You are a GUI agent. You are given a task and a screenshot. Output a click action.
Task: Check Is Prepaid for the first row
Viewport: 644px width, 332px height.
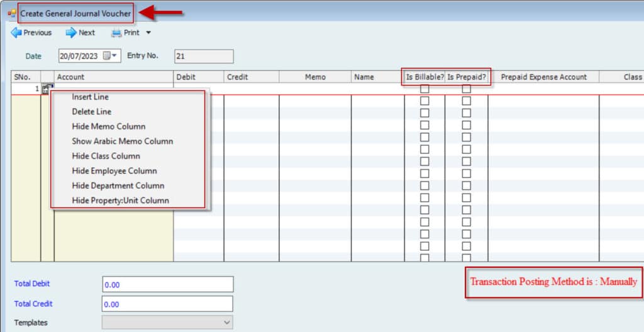pos(466,89)
